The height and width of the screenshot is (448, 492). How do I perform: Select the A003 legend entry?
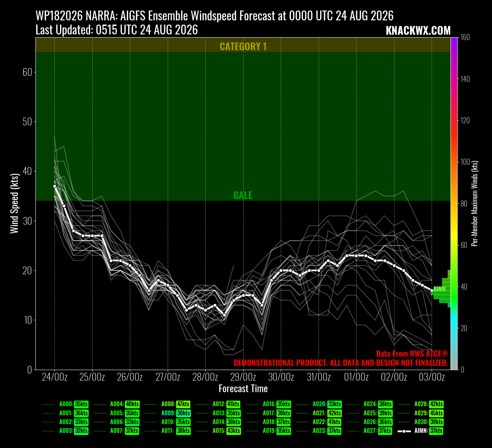[x=65, y=431]
